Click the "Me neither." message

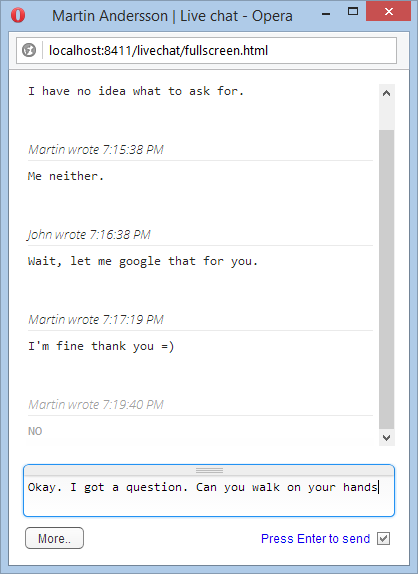[66, 176]
